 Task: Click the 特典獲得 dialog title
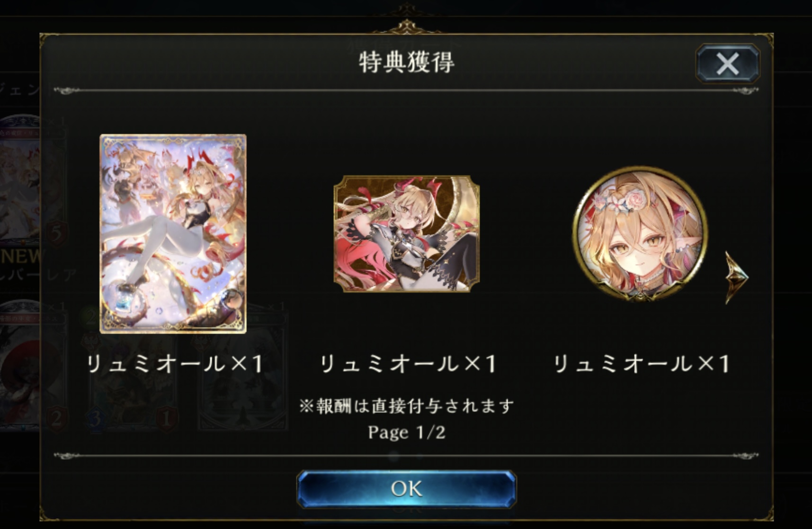pos(406,62)
